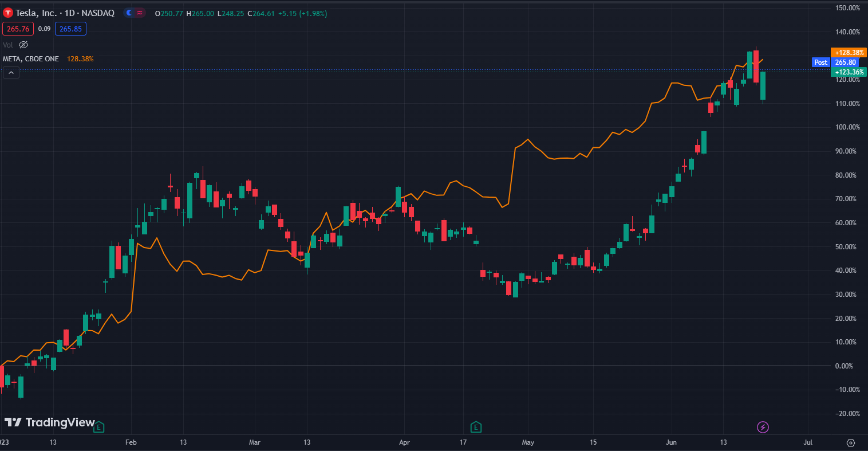Change the 1D interval in title

coord(69,13)
